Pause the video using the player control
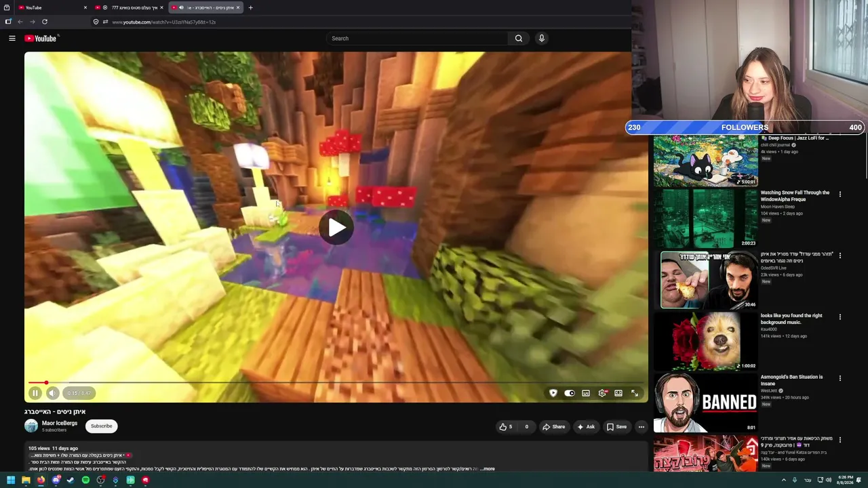 pyautogui.click(x=35, y=393)
